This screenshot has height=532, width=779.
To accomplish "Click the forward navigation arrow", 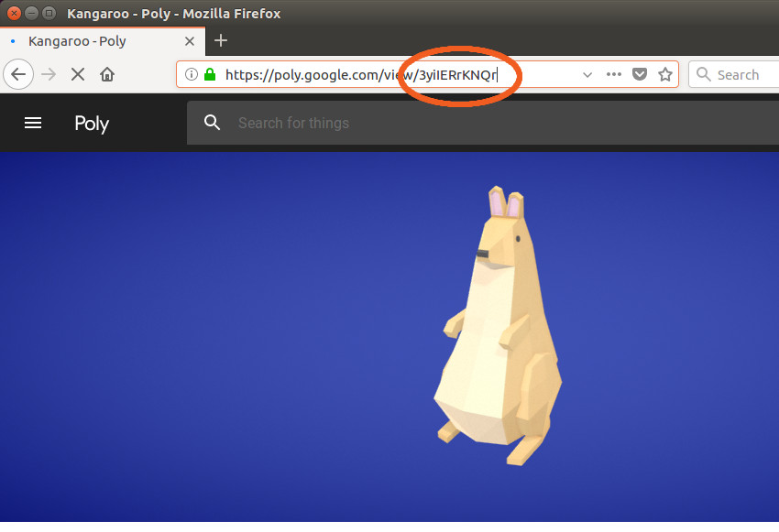I will coord(49,74).
